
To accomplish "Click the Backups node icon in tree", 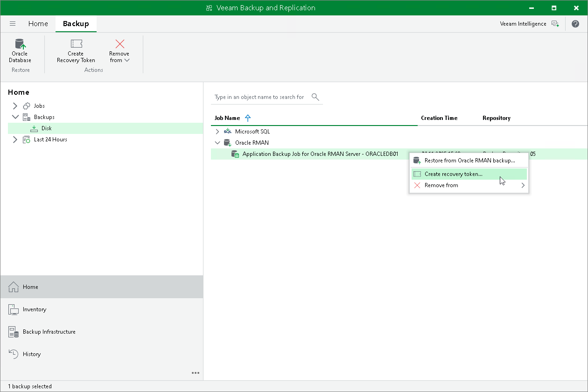I will click(27, 117).
